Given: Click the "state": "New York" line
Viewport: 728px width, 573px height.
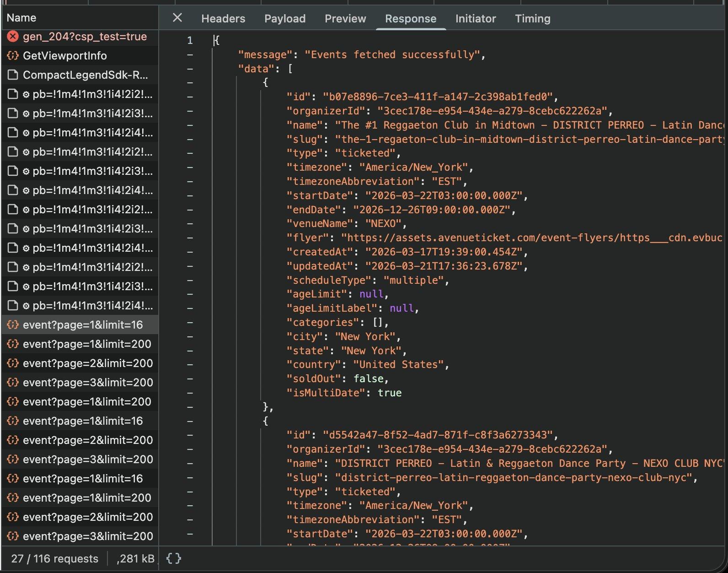Looking at the screenshot, I should 346,351.
